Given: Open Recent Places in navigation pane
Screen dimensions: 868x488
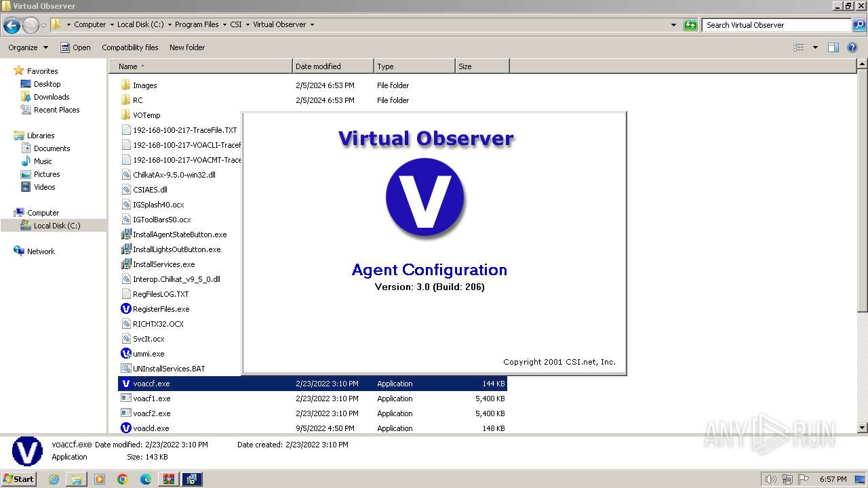Looking at the screenshot, I should pyautogui.click(x=56, y=110).
